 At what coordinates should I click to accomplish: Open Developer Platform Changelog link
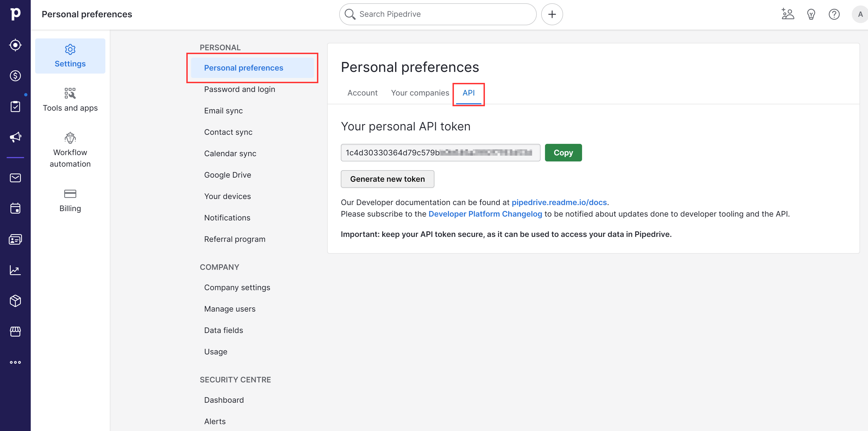(485, 214)
